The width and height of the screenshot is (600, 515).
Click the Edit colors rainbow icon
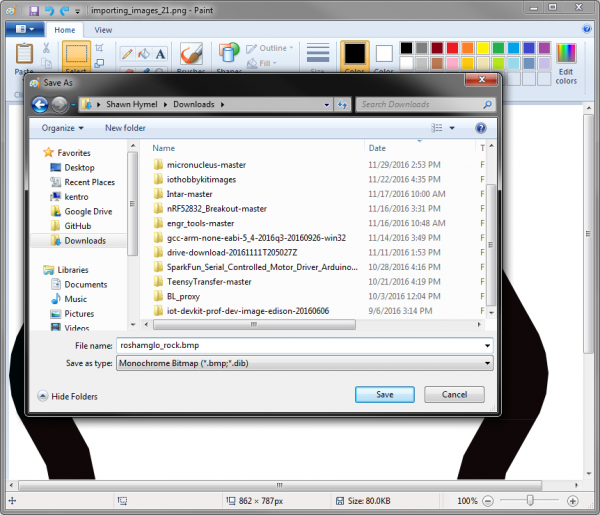566,53
